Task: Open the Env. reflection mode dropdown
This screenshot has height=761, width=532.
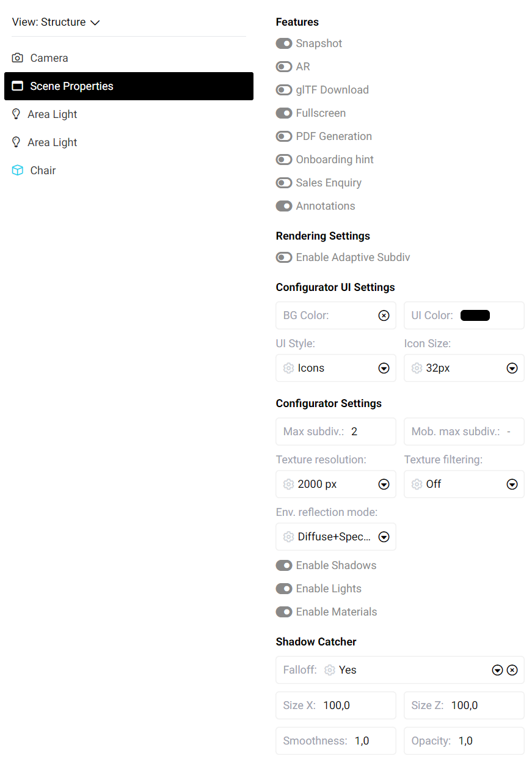Action: [x=384, y=537]
